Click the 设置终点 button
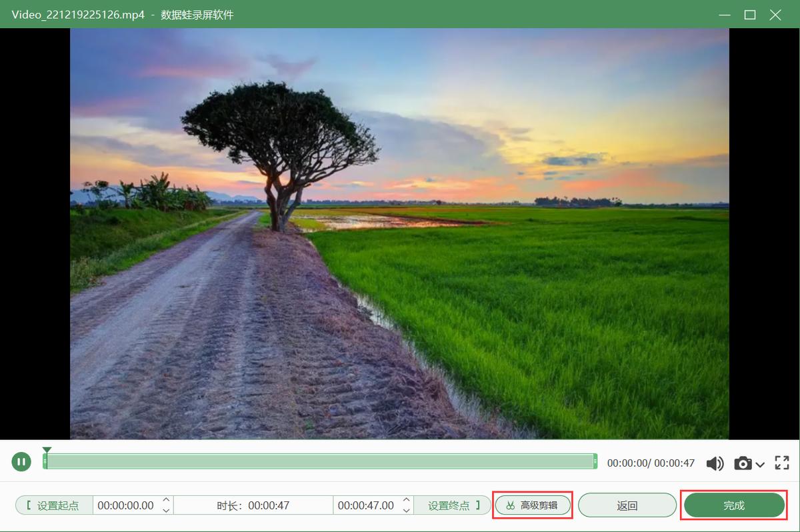Screen dimensions: 800x532 [452, 505]
